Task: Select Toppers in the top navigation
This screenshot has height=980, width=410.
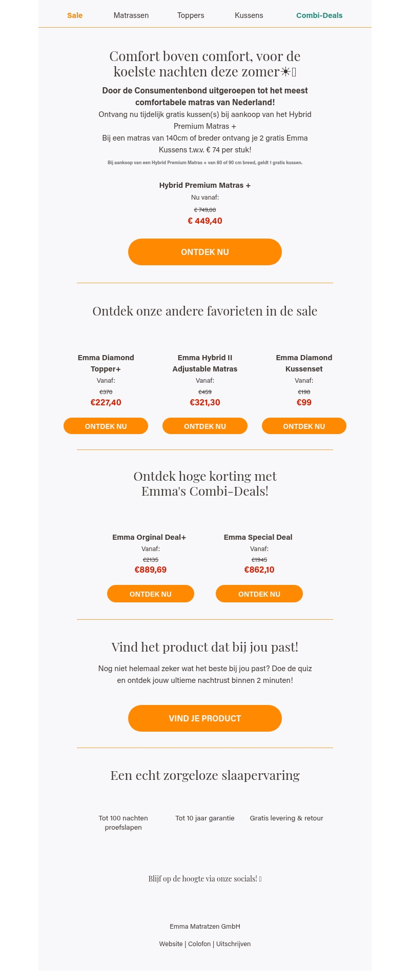Action: tap(191, 15)
